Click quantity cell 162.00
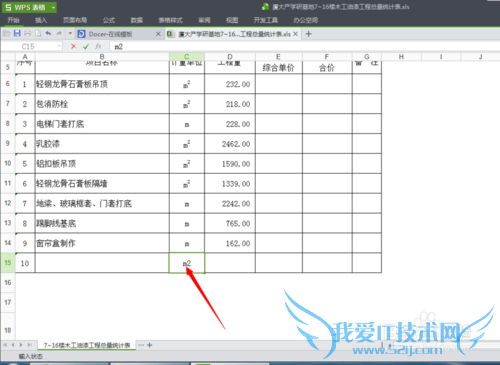 [230, 243]
